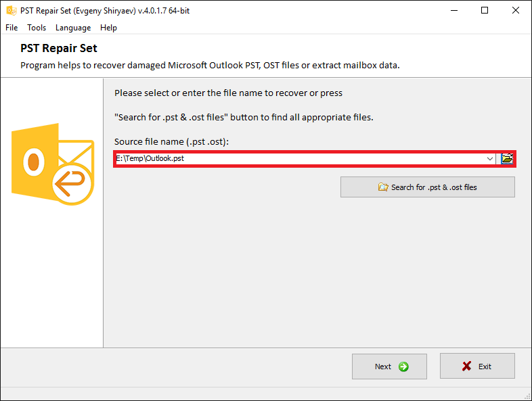Screen dimensions: 532x401
Task: Click the red X icon on Exit
Action: (466, 366)
